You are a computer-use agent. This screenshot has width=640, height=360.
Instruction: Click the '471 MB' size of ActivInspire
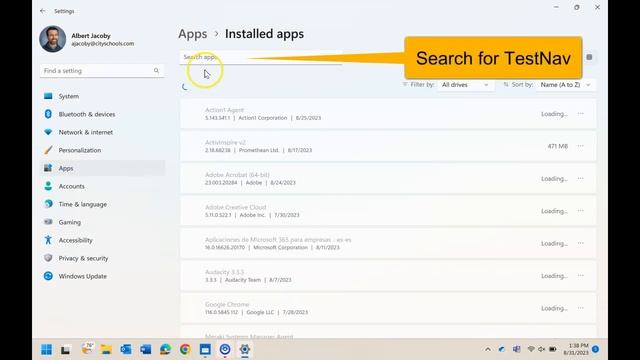pyautogui.click(x=558, y=146)
